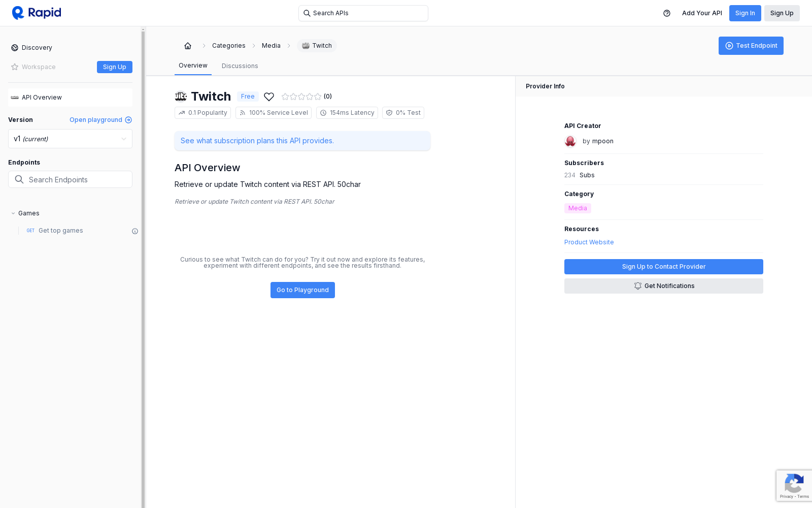This screenshot has width=812, height=508.
Task: Click Go to Playground button
Action: pos(302,290)
